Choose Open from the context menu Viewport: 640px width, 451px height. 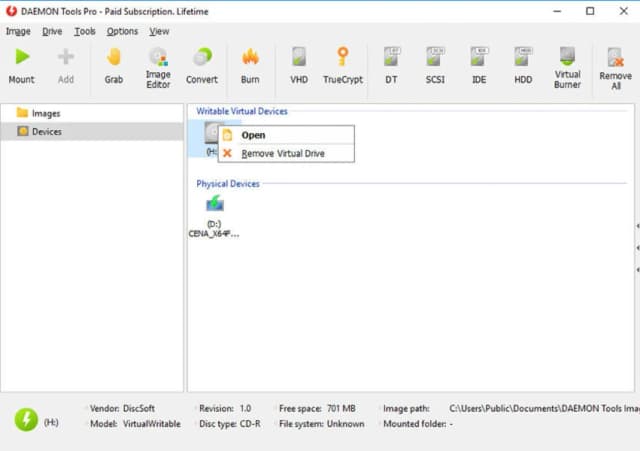(287, 135)
